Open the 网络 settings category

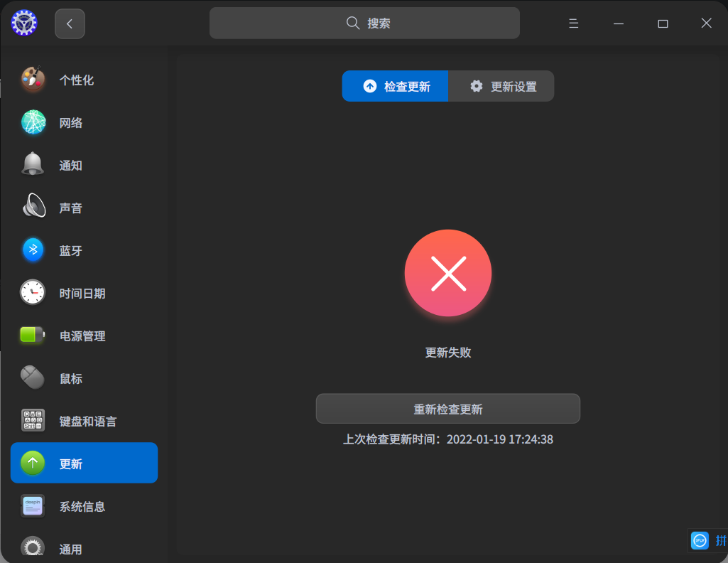click(x=84, y=123)
